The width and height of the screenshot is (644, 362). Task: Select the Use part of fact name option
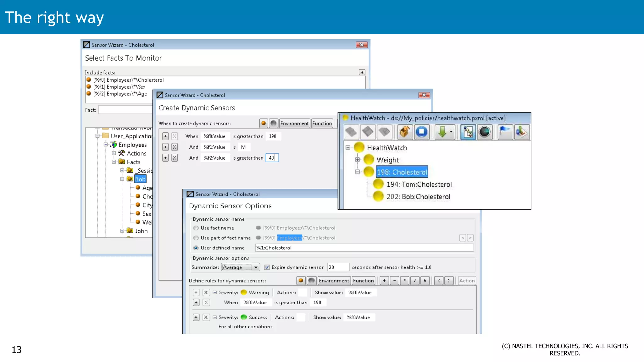tap(196, 238)
